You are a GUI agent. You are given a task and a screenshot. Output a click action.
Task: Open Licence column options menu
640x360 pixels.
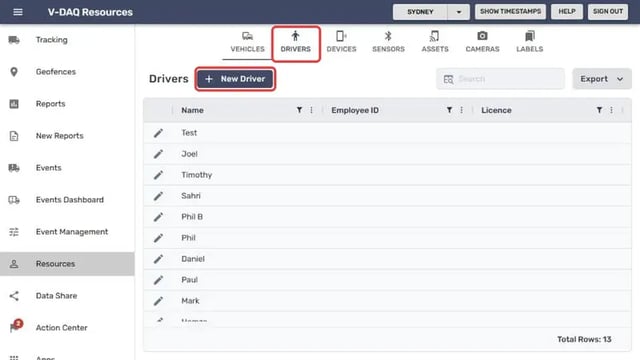pyautogui.click(x=611, y=110)
